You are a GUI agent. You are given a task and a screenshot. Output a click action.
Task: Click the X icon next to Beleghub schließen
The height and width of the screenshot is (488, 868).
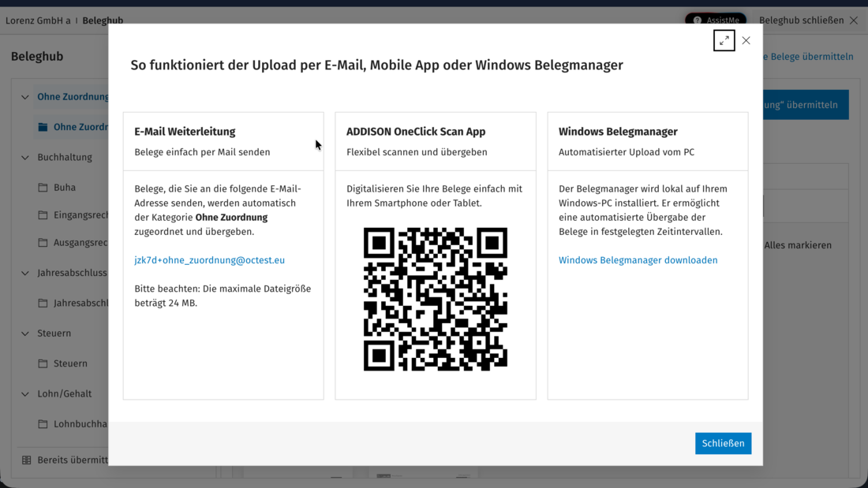coord(854,20)
